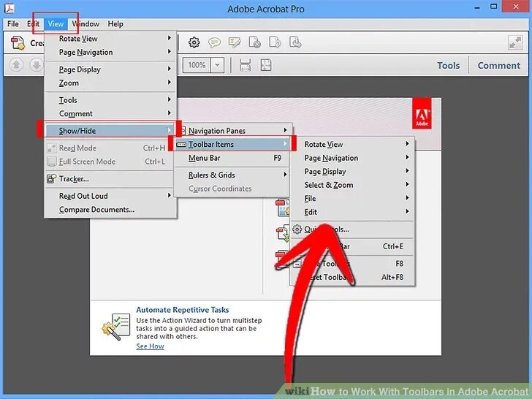Click the 100% zoom value field
This screenshot has width=532, height=399.
click(197, 65)
